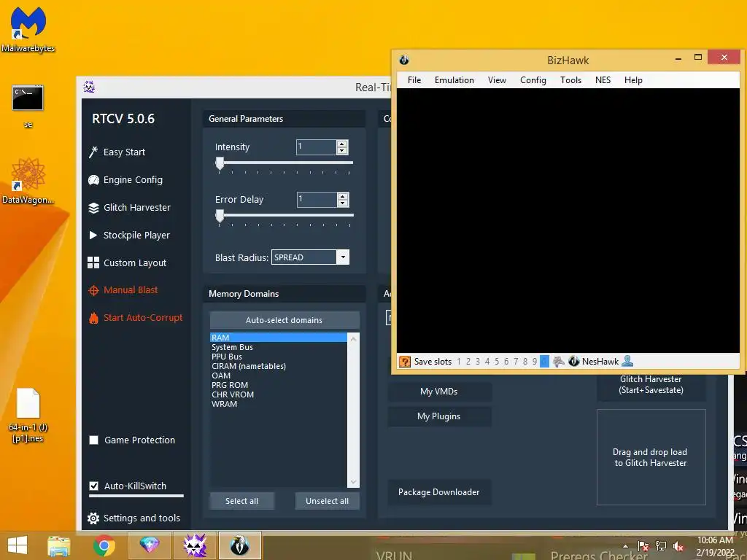Open Config menu in BizHawk
The image size is (747, 560).
(x=533, y=80)
